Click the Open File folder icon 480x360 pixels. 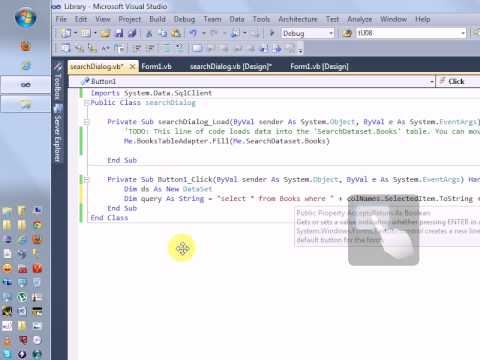click(105, 33)
